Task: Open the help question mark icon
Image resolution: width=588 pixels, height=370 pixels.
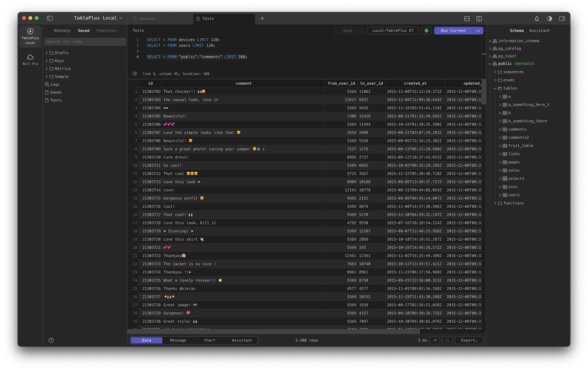Action: [x=51, y=340]
